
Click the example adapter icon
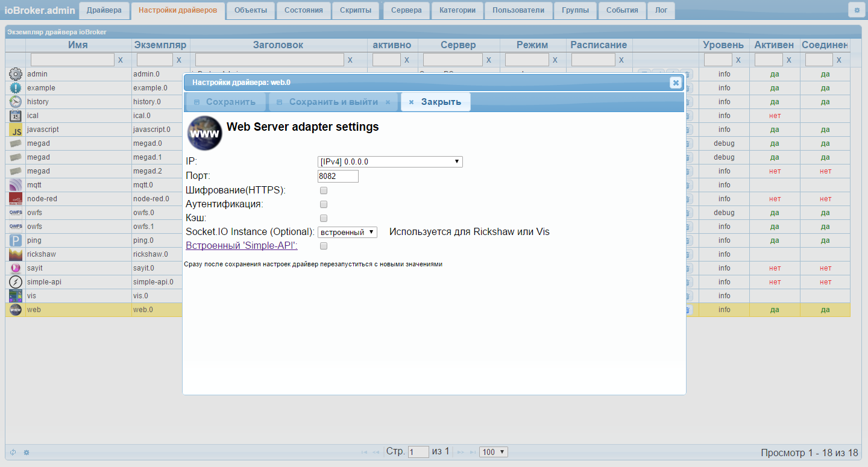[x=16, y=88]
